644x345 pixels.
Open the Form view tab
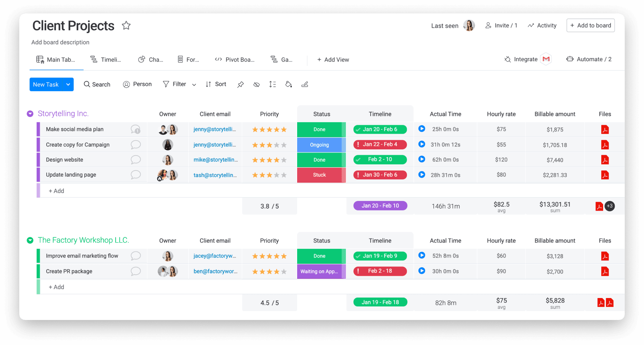[188, 60]
